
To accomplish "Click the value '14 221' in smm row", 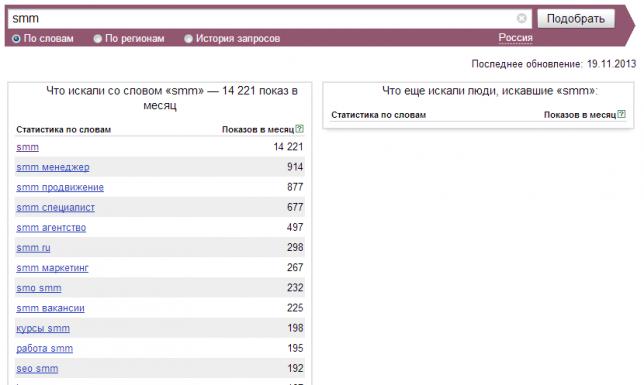I will 288,147.
